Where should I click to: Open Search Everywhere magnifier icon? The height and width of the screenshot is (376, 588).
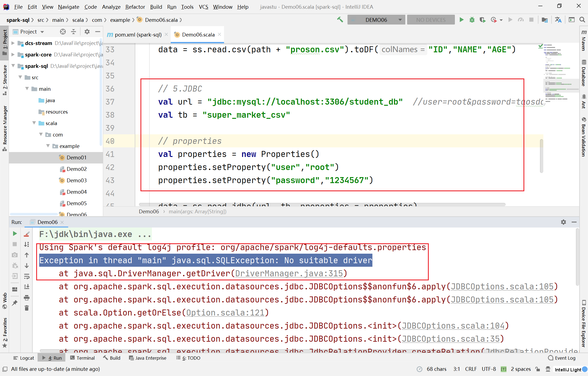(x=582, y=20)
